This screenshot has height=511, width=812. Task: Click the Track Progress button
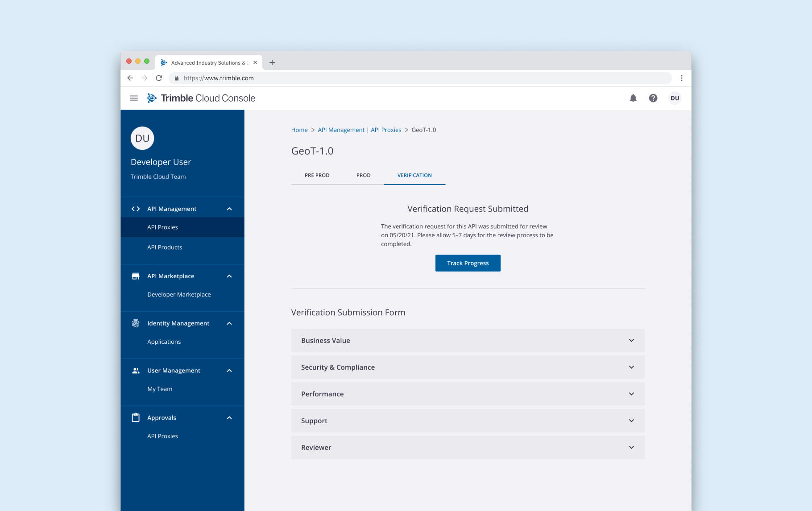click(468, 263)
